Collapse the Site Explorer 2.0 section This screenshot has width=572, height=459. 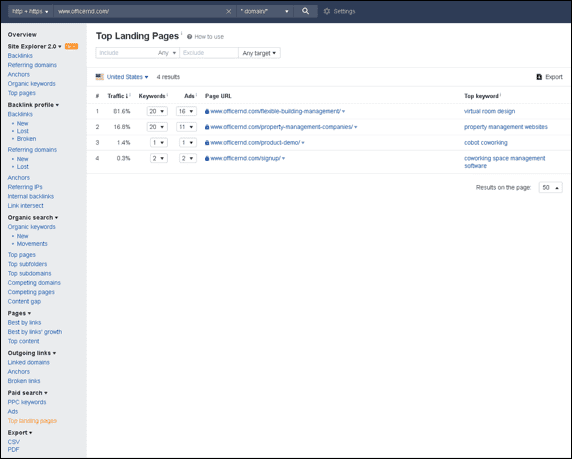tap(35, 46)
